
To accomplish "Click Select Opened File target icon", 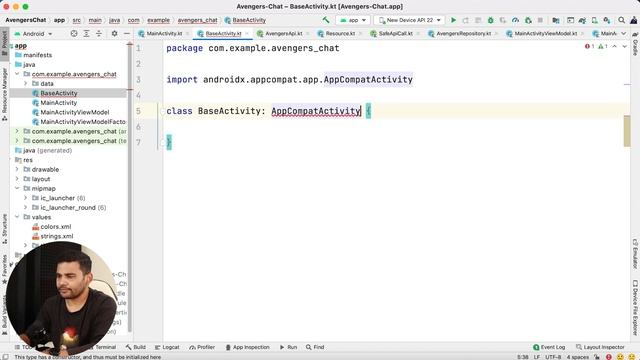I will [74, 33].
